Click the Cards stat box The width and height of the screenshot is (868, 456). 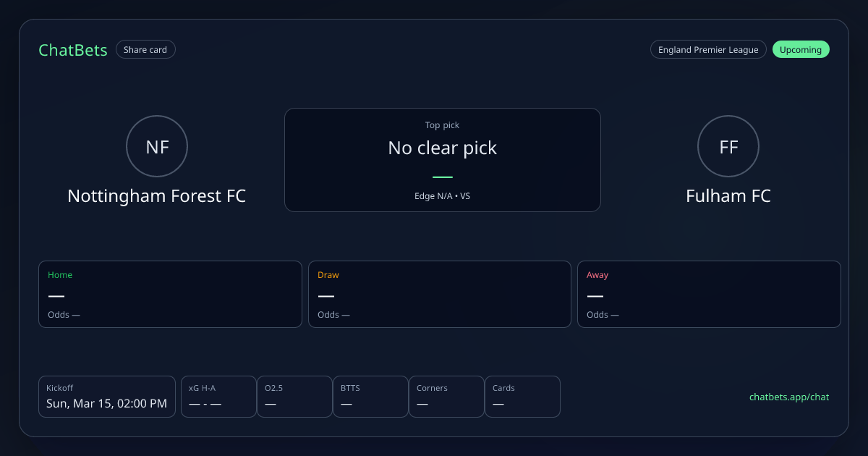click(522, 397)
